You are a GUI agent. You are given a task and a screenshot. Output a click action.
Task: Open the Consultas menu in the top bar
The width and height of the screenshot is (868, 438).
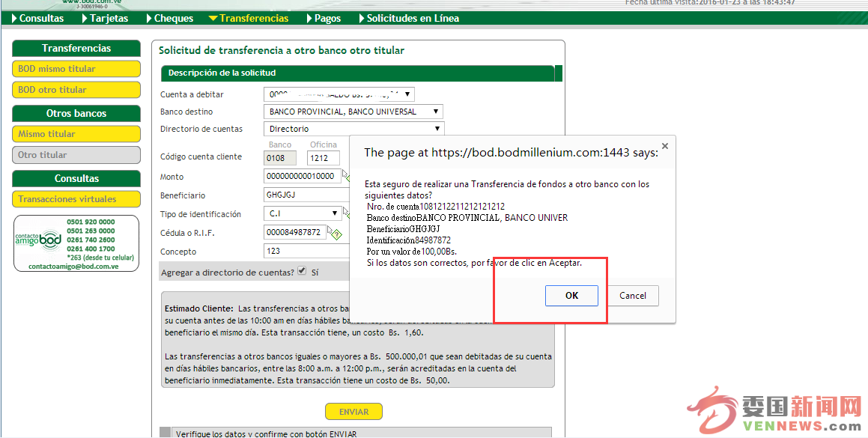click(x=37, y=18)
